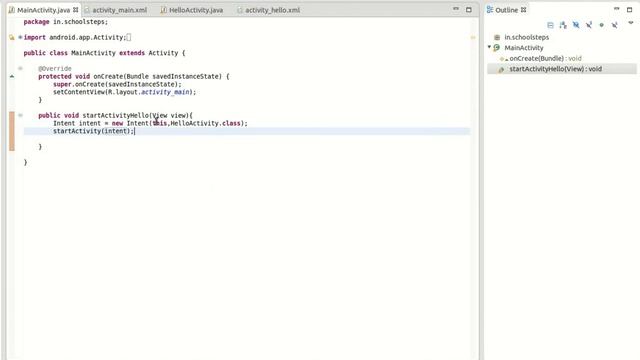Open the activity_hello.xml tab
Image resolution: width=640 pixels, height=360 pixels.
point(272,10)
